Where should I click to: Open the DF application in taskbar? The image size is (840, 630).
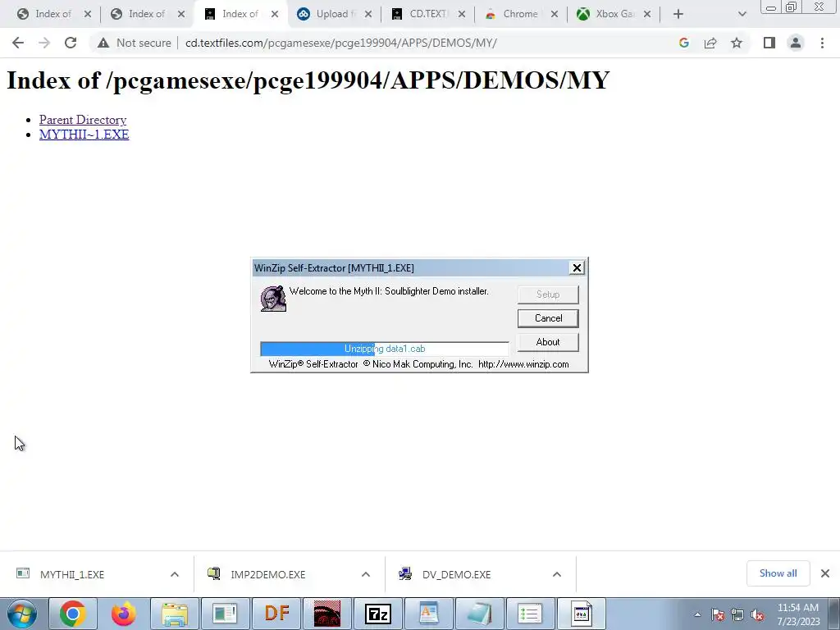(276, 614)
